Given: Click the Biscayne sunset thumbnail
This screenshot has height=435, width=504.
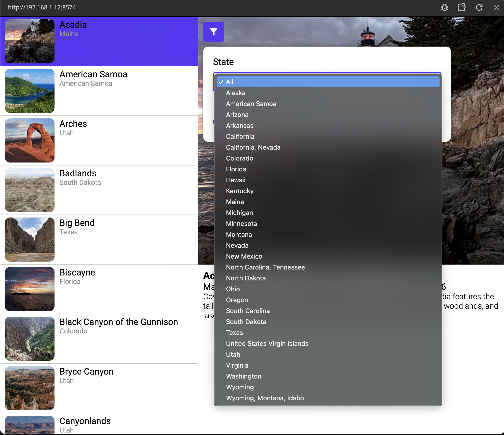Looking at the screenshot, I should tap(30, 289).
